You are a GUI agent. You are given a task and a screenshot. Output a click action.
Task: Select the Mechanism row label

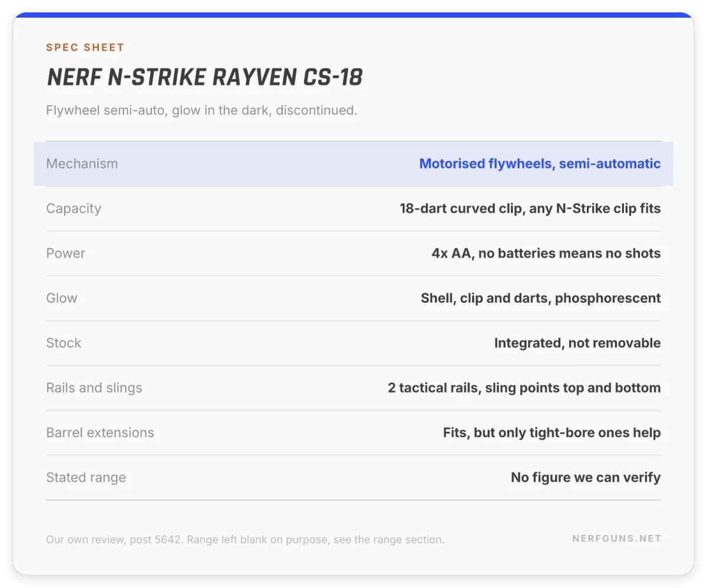(x=82, y=164)
